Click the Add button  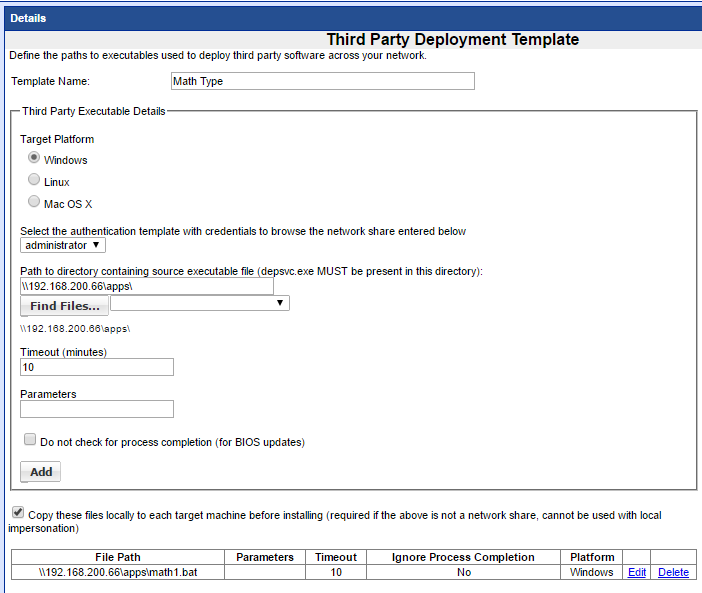(41, 472)
